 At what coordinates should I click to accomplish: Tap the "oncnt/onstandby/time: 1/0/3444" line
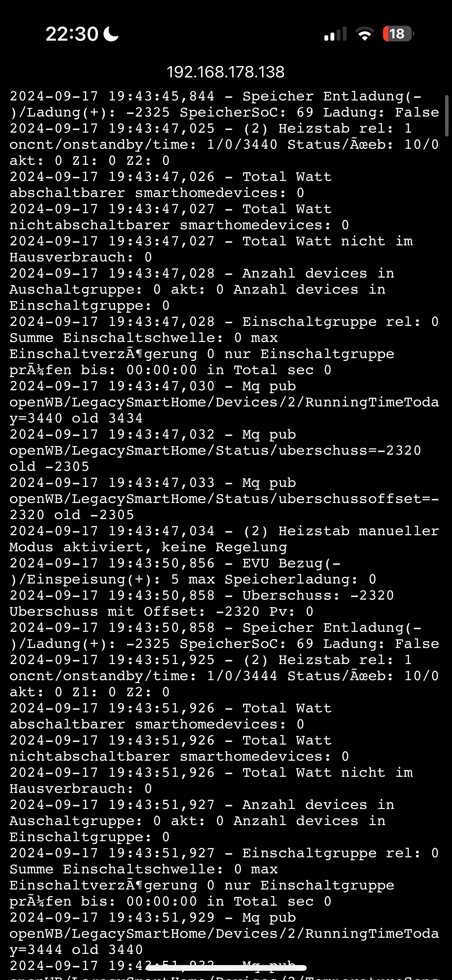click(143, 676)
